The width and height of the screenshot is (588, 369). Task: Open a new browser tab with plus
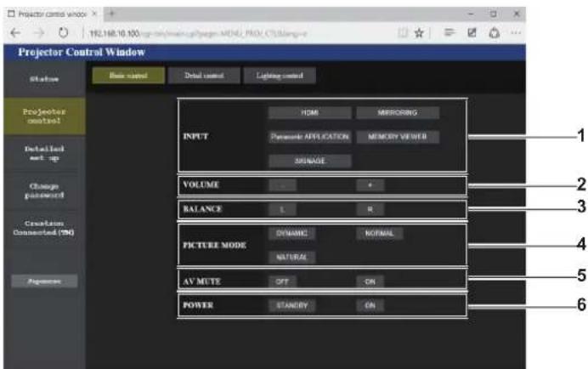click(x=112, y=14)
